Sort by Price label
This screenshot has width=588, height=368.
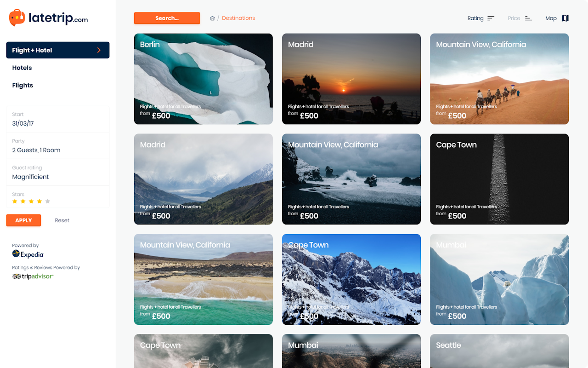[514, 18]
